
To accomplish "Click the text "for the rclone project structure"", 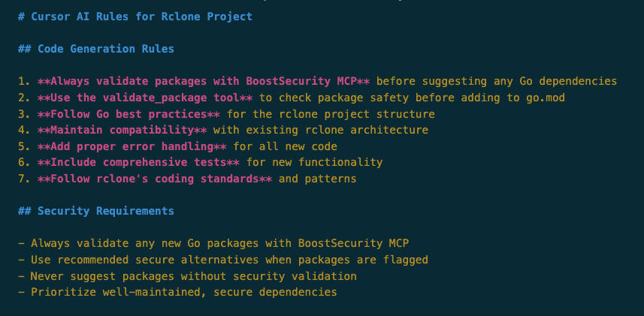I will [334, 114].
